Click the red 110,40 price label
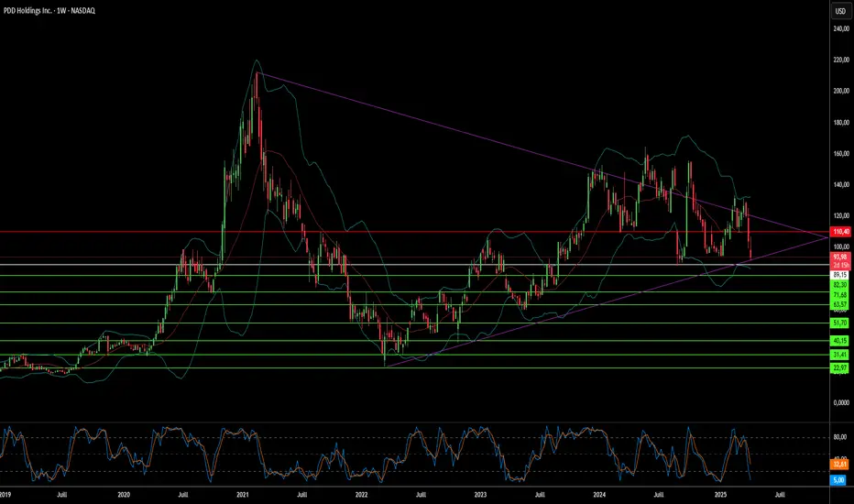Image resolution: width=854 pixels, height=504 pixels. point(838,232)
